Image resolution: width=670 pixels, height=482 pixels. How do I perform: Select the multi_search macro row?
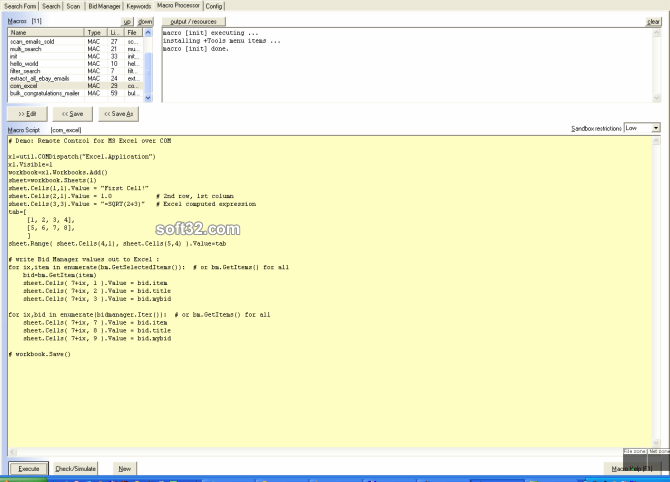coord(75,49)
